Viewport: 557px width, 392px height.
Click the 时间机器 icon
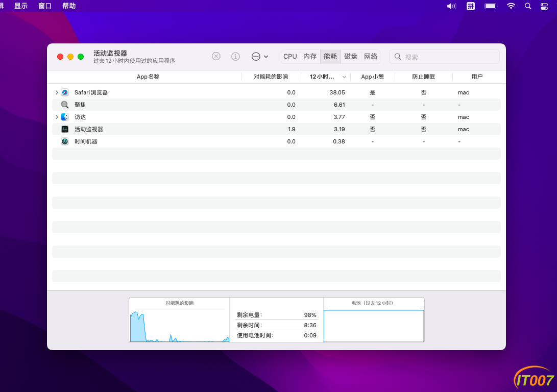(65, 141)
